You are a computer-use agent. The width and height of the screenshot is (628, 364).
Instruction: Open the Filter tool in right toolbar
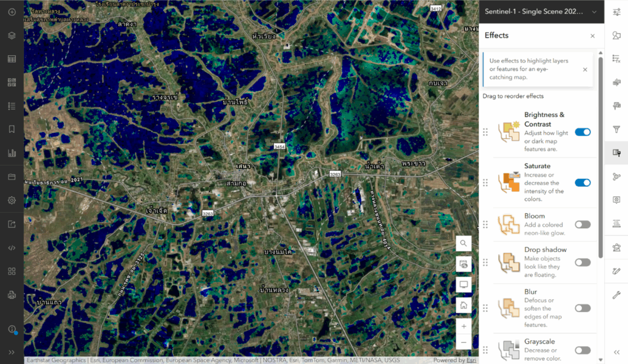coord(616,129)
